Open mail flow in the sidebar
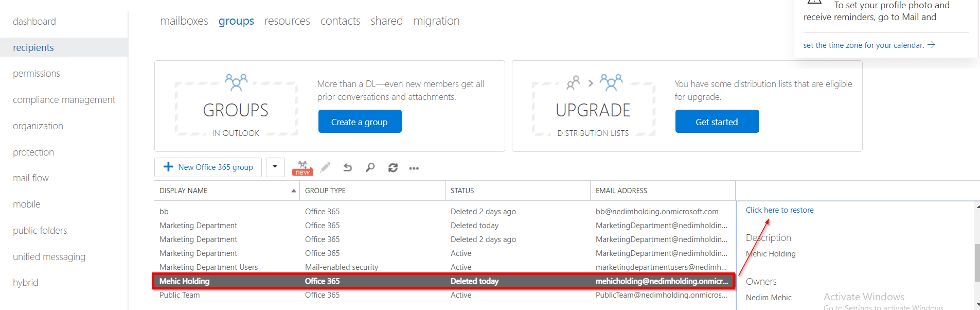This screenshot has height=310, width=980. [x=31, y=178]
